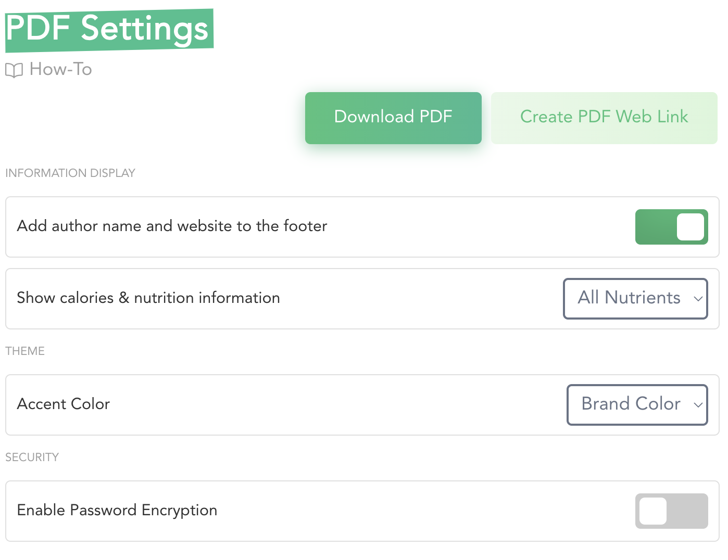Screen dimensions: 728x560
Task: Open the All Nutrients dropdown
Action: click(x=635, y=299)
